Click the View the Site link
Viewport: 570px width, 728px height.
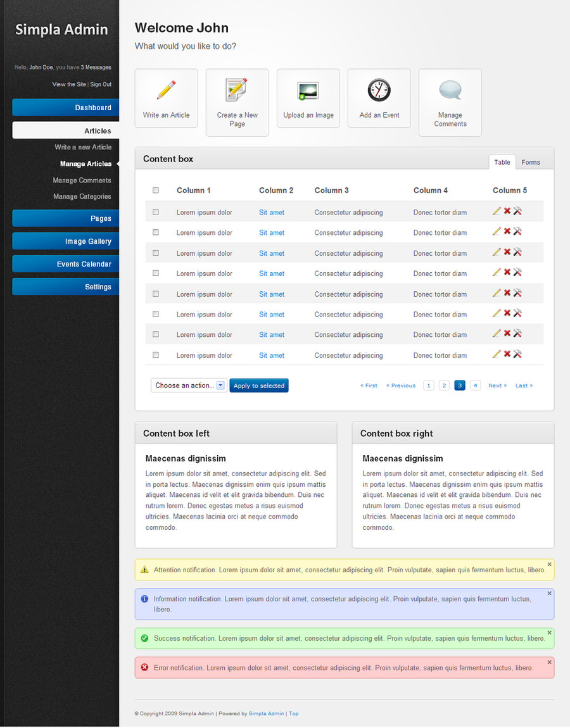click(x=69, y=84)
